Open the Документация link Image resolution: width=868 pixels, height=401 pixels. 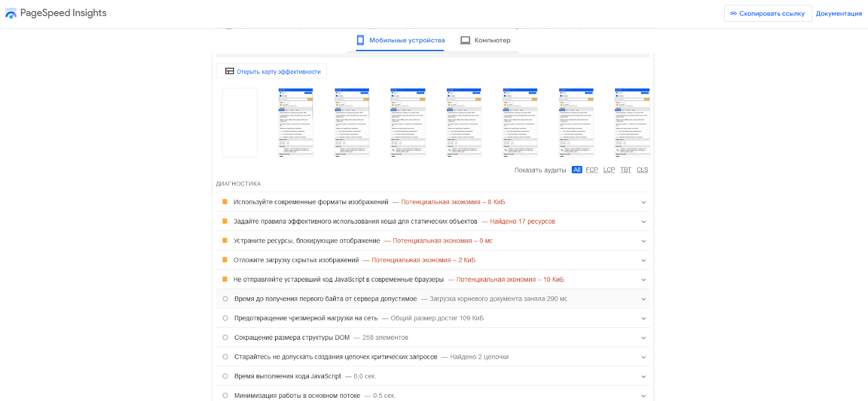click(x=839, y=14)
